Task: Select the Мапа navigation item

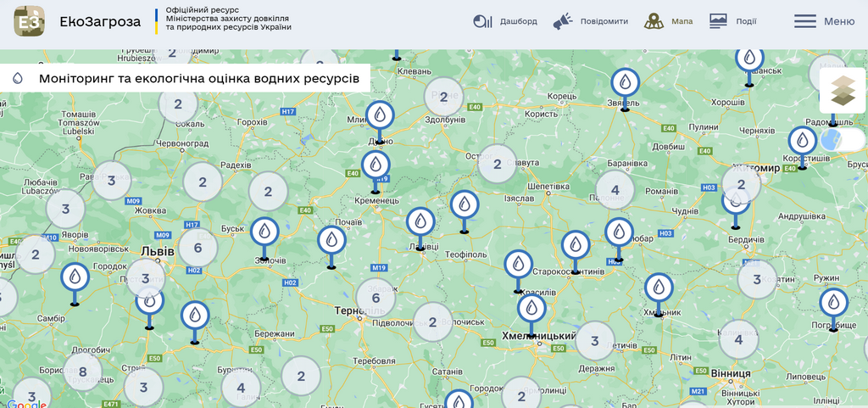Action: 668,21
